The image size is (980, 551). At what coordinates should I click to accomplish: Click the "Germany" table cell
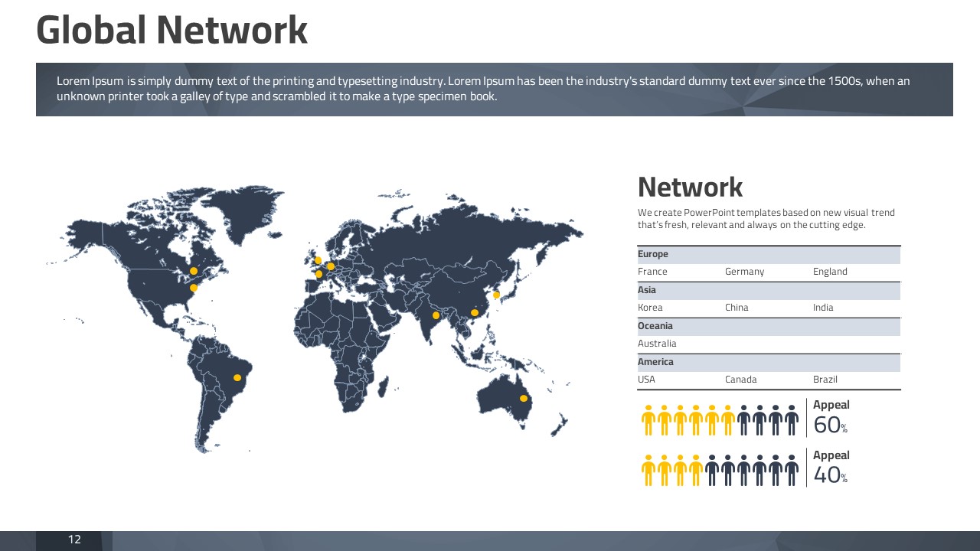744,272
